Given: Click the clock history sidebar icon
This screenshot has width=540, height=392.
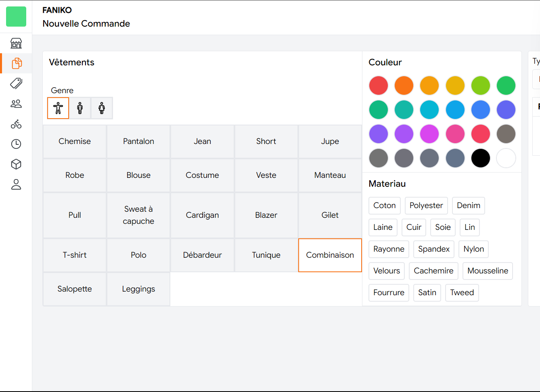Looking at the screenshot, I should point(16,144).
